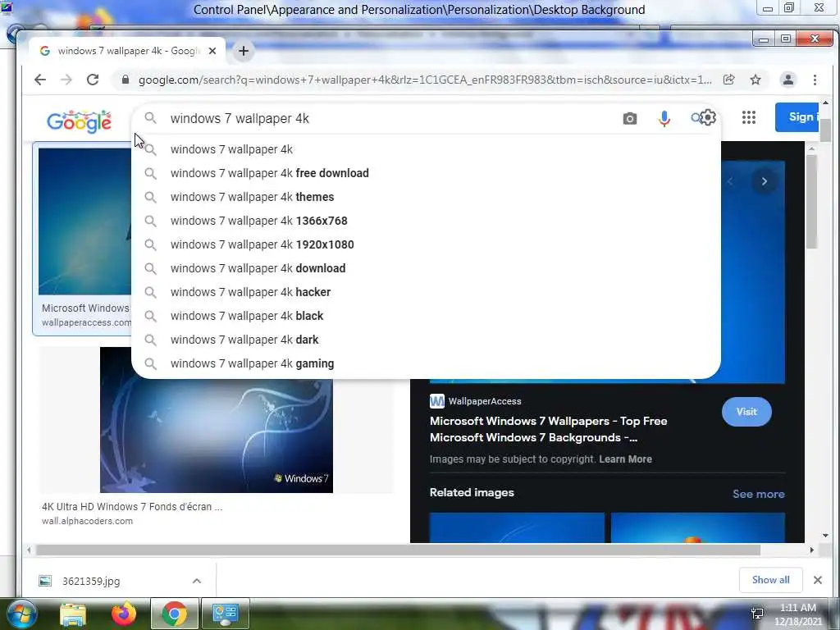Go back using the browser back arrow

40,80
